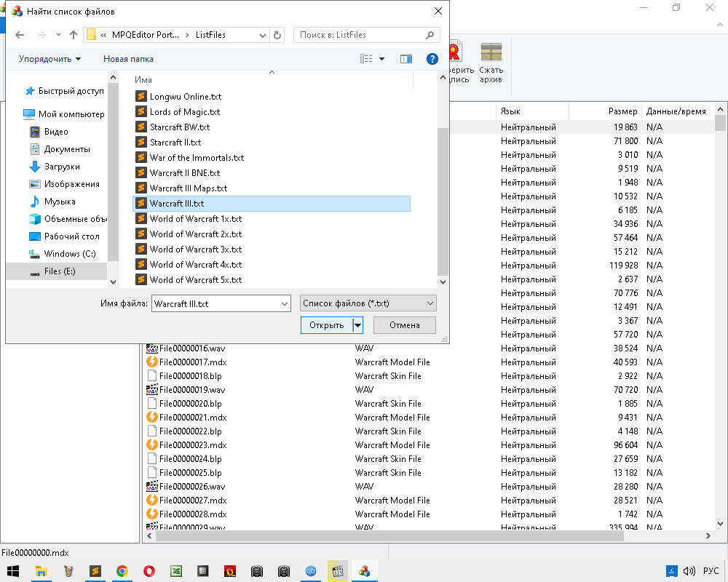728x582 pixels.
Task: Click the file list scrollbar down arrow
Action: tap(443, 282)
